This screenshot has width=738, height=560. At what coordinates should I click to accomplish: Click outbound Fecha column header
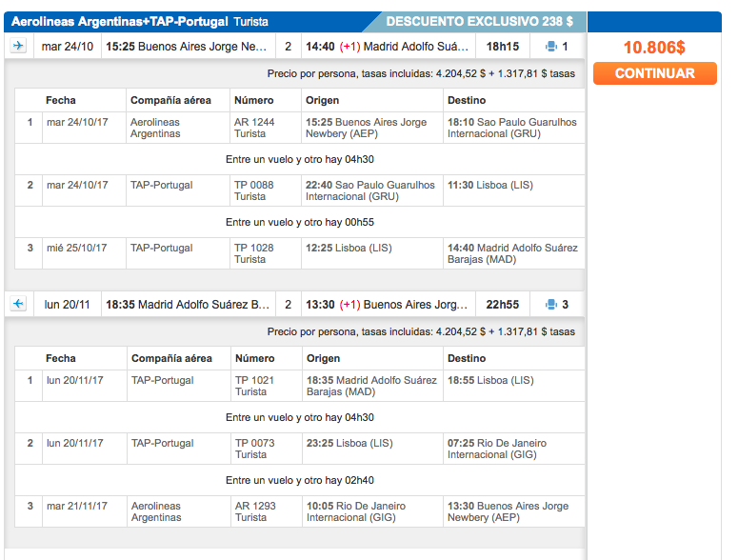pyautogui.click(x=61, y=100)
